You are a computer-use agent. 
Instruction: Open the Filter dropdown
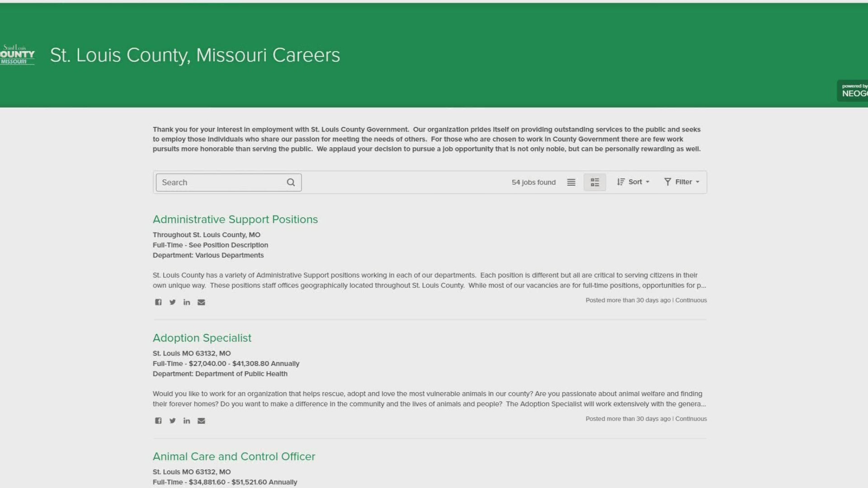(682, 182)
